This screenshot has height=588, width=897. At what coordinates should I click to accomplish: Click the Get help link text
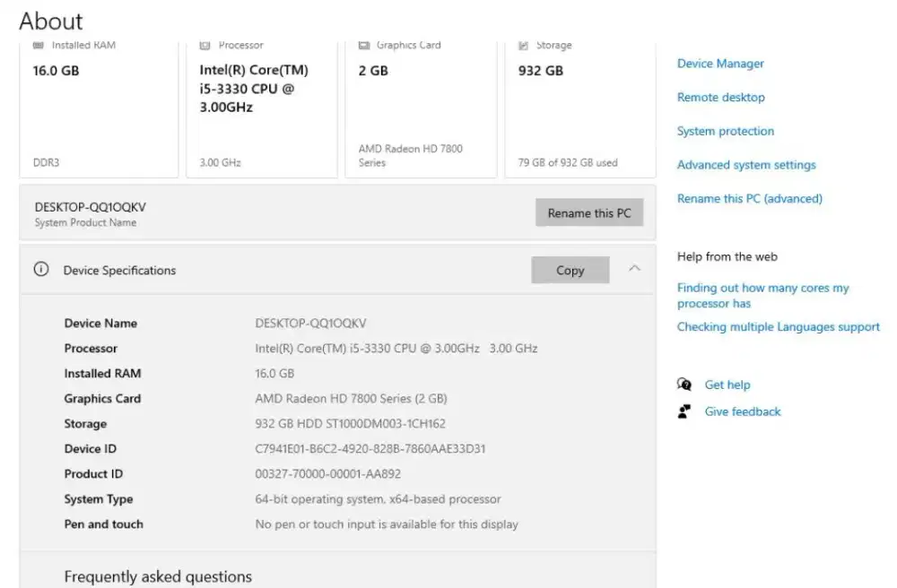point(727,385)
